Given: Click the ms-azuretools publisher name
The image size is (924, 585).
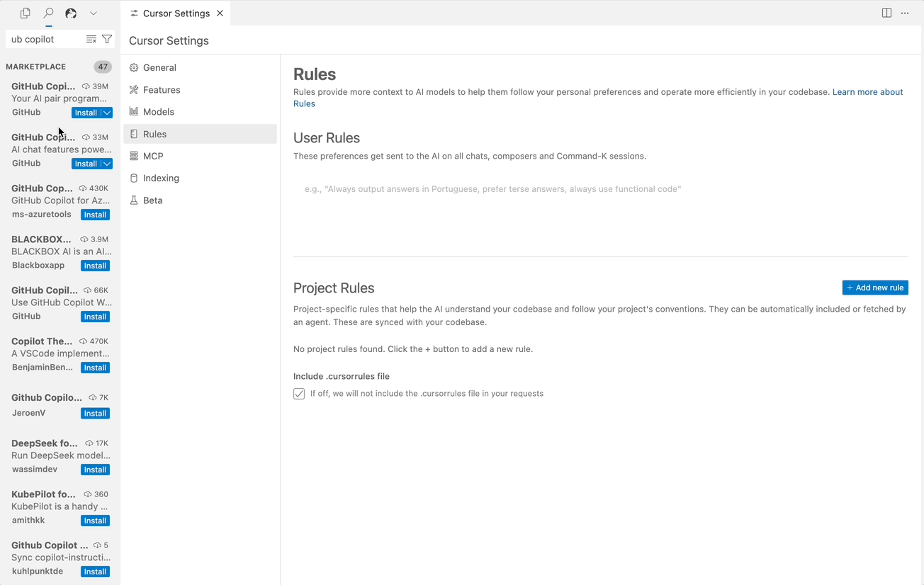Looking at the screenshot, I should [x=42, y=215].
